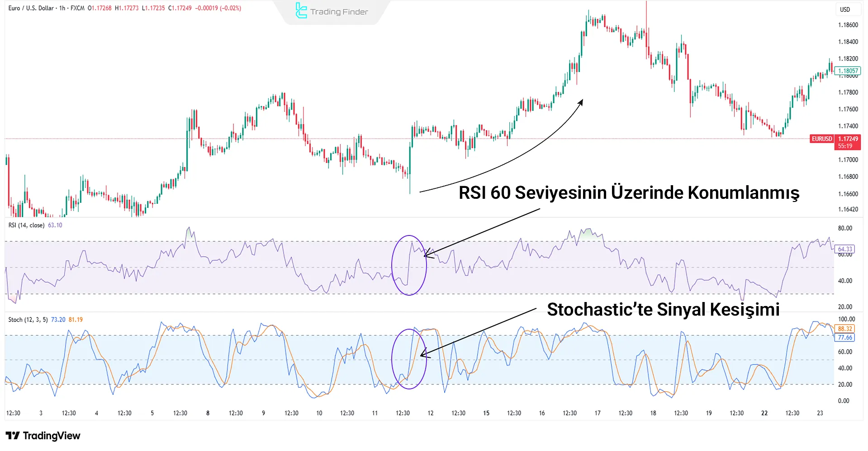Image resolution: width=868 pixels, height=451 pixels.
Task: Expand the RSI indicator legend values
Action: coord(55,225)
